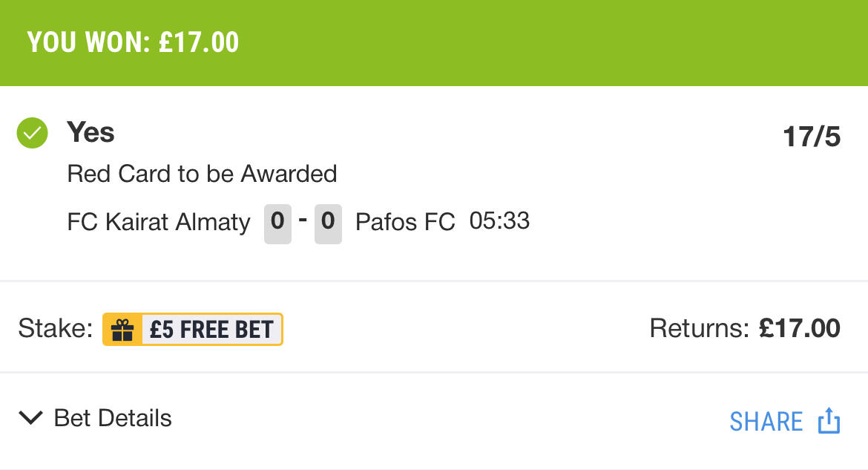Viewport: 868px width, 470px height.
Task: Click the FC Kairat Almaty team name
Action: 159,222
